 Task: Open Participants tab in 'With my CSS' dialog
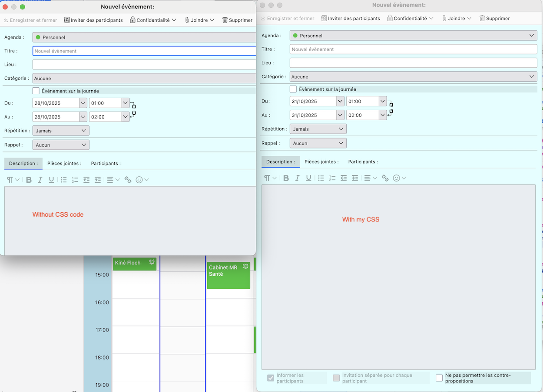(x=363, y=161)
